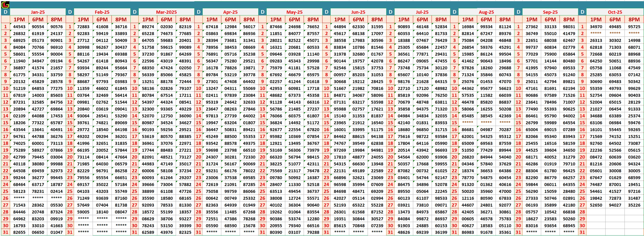
Task: Select the D header beside Apr-25
Action: point(198,12)
